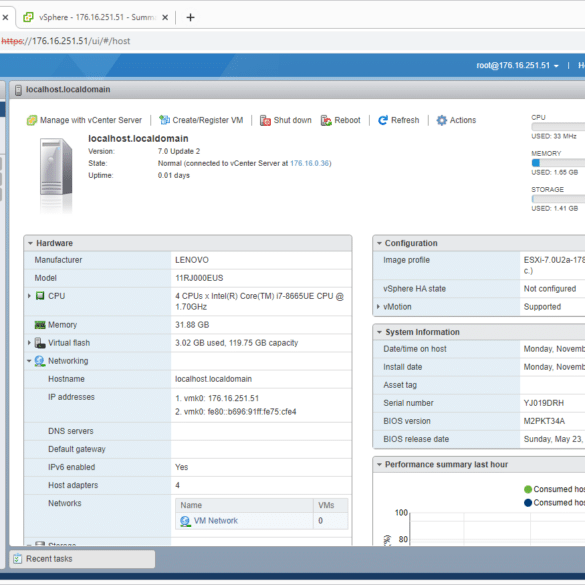Click the Consumed host dark blue legend dot
The image size is (585, 585).
click(x=528, y=503)
